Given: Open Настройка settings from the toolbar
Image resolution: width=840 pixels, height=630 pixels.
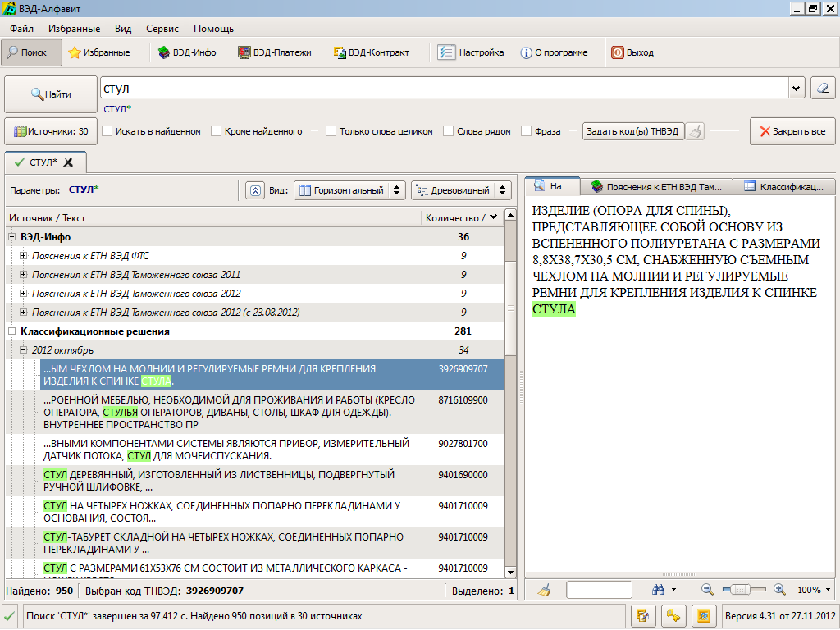Looking at the screenshot, I should pyautogui.click(x=471, y=52).
